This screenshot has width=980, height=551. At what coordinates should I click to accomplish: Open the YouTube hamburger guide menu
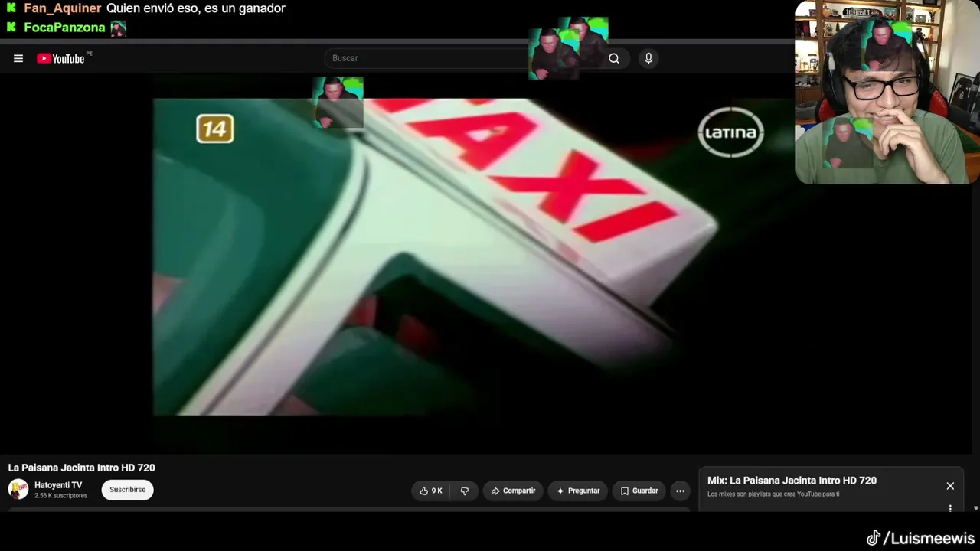[18, 59]
